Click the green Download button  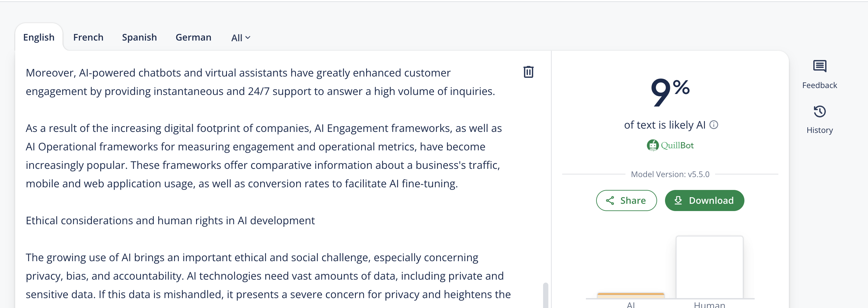(704, 200)
